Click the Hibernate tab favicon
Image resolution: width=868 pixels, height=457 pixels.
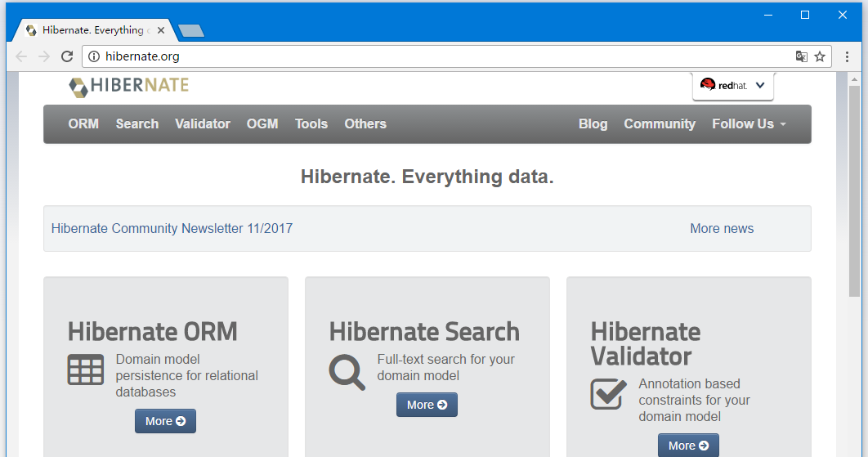[x=32, y=30]
